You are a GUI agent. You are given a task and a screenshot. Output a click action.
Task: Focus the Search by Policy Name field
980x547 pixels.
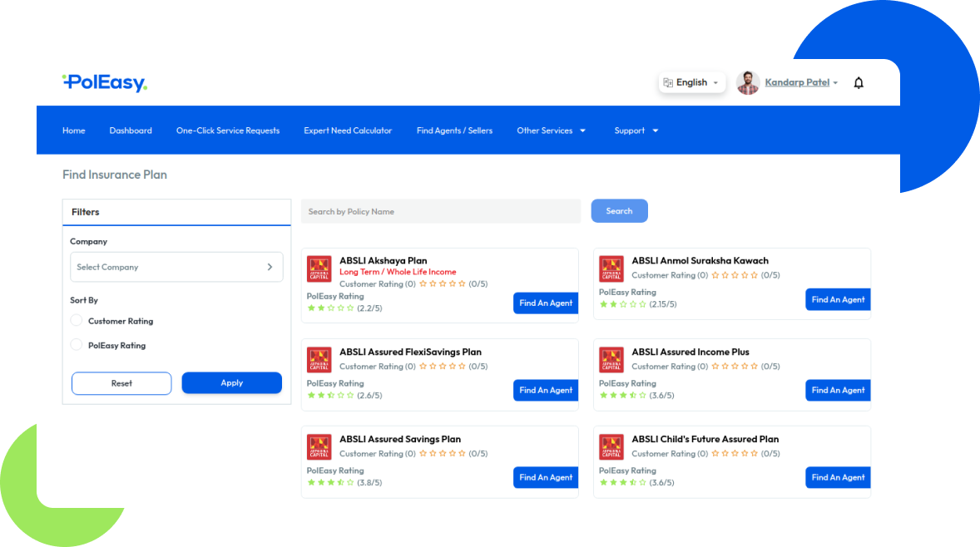click(441, 211)
